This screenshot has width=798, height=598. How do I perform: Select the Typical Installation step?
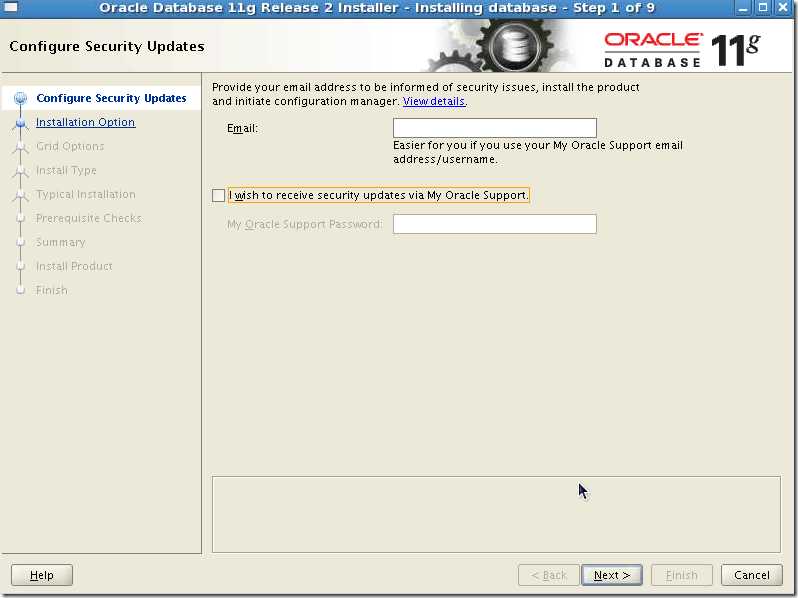click(86, 194)
